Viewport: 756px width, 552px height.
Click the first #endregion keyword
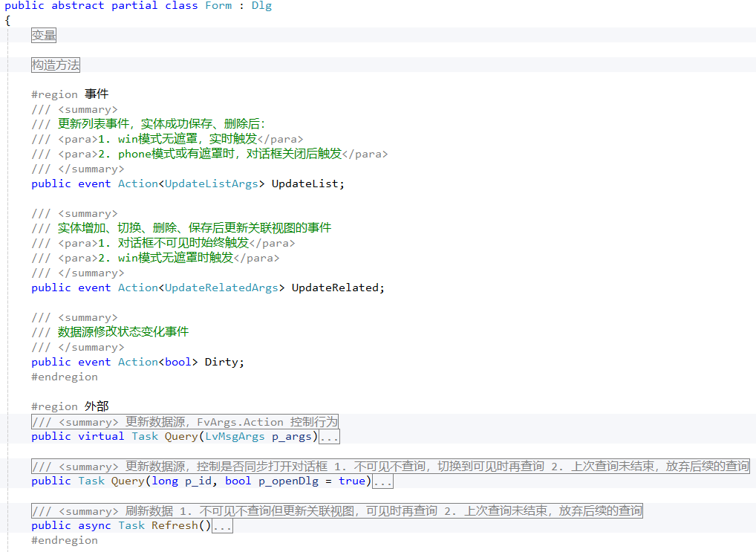(x=64, y=377)
